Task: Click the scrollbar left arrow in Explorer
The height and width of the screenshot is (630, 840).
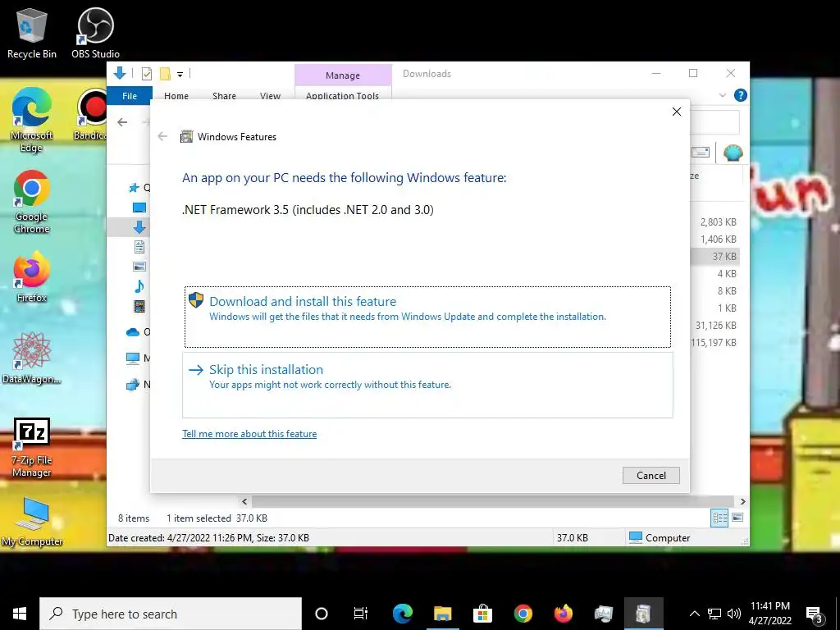Action: (x=244, y=501)
